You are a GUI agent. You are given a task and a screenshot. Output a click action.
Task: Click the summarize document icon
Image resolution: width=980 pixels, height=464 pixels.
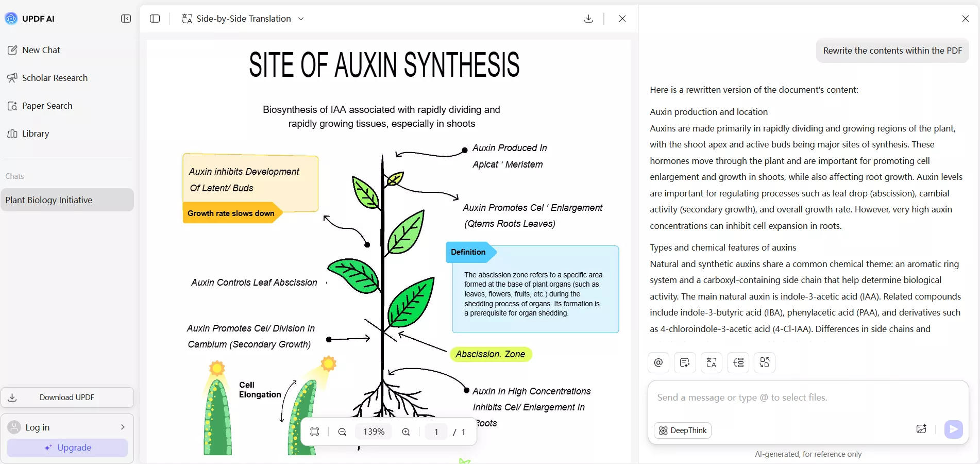point(685,362)
